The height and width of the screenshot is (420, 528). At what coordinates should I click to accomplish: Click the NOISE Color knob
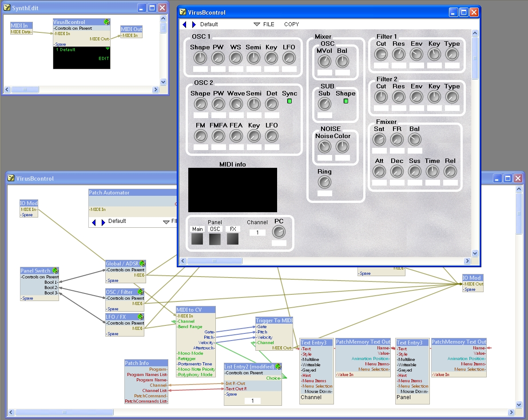[x=342, y=147]
